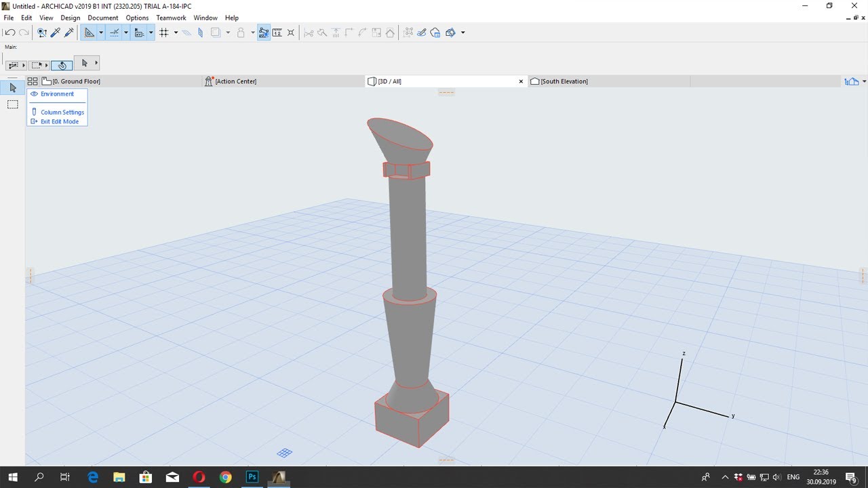Image resolution: width=868 pixels, height=488 pixels.
Task: Open the Options menu
Action: click(137, 18)
